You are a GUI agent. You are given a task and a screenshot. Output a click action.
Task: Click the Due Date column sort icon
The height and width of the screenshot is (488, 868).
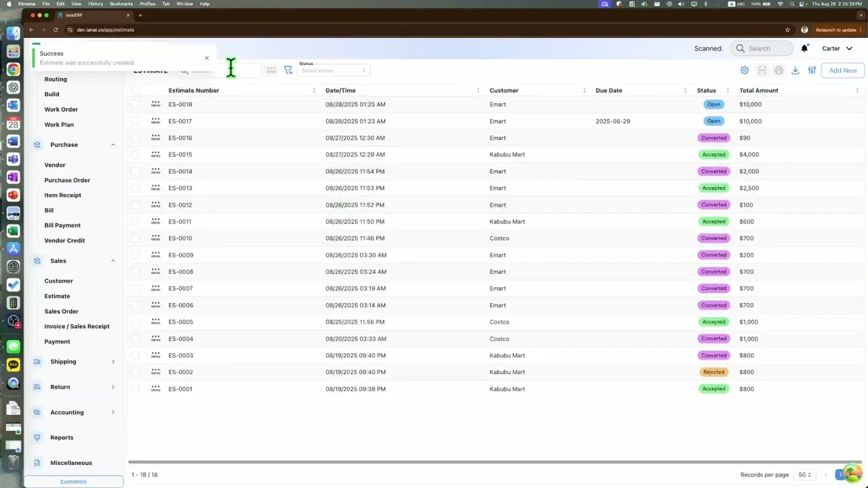[x=686, y=90]
